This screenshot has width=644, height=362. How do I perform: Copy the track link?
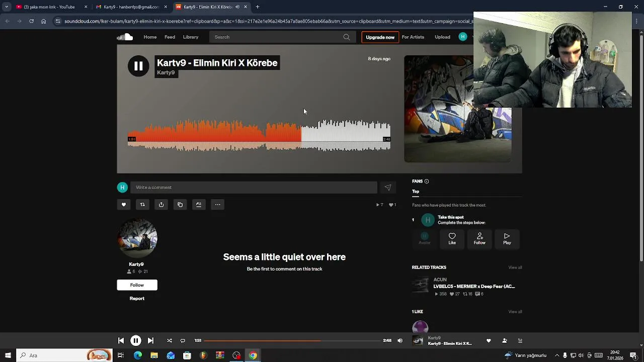[x=180, y=205]
